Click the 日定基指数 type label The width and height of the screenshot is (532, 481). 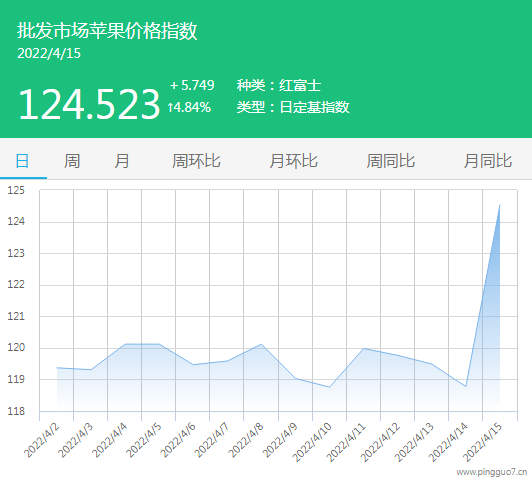click(x=314, y=107)
